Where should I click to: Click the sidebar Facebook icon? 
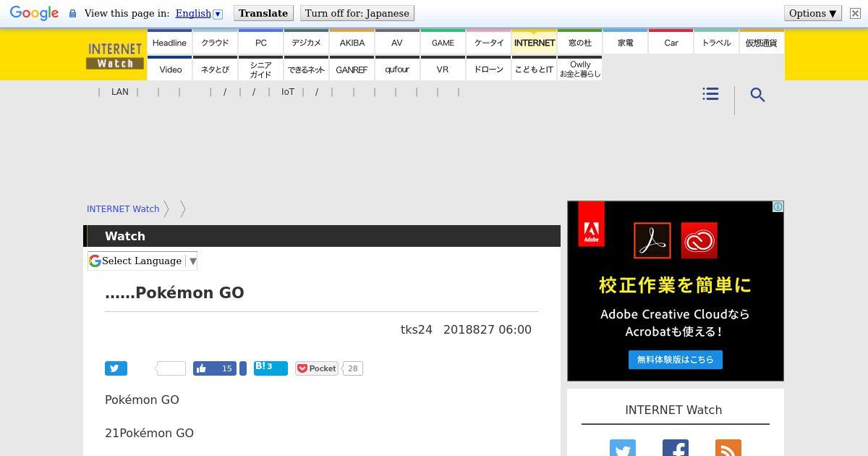(x=676, y=448)
